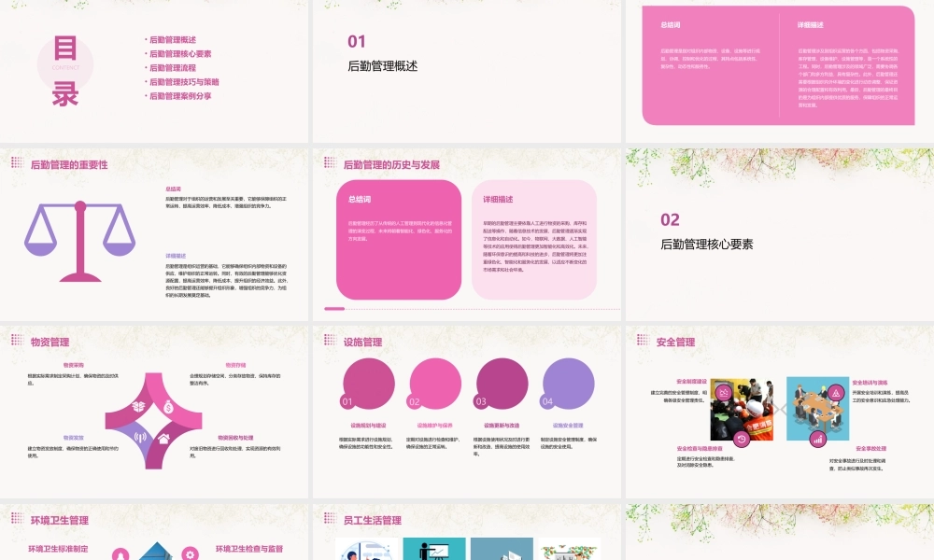Click the 物资存储 heading
Viewport: 934px width, 560px height.
coord(236,365)
